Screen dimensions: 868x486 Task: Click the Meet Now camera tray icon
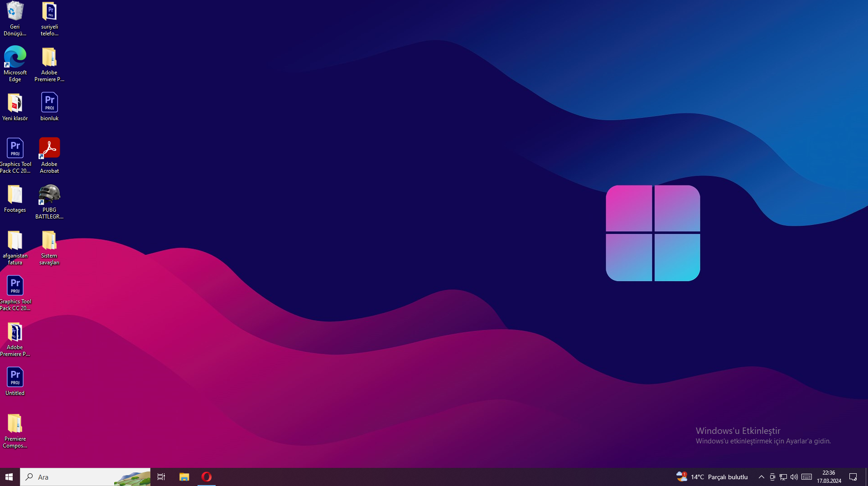pyautogui.click(x=772, y=477)
